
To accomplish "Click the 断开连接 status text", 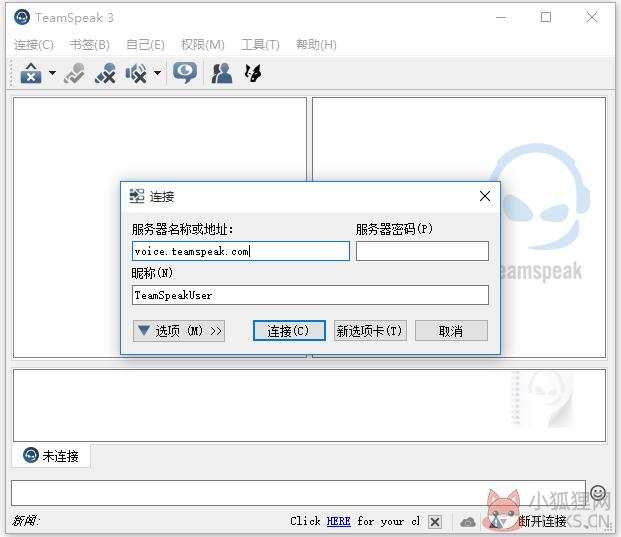I will pos(543,521).
